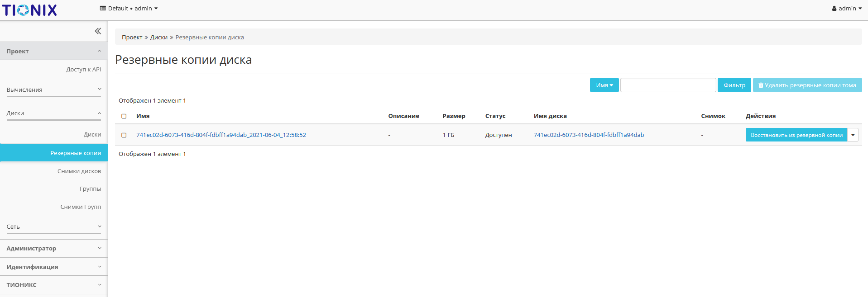Click Восстановить из резервной копии button

click(x=796, y=135)
